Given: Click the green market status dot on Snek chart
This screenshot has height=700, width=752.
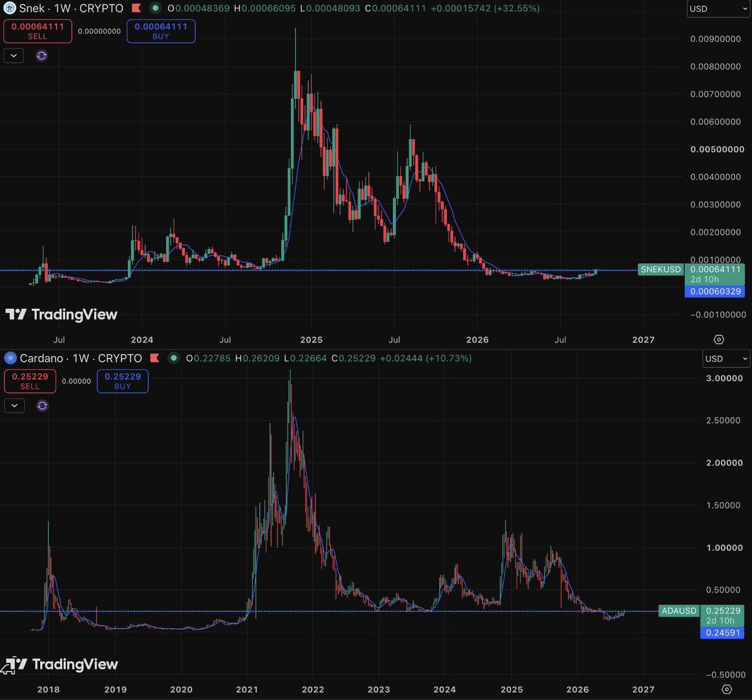Looking at the screenshot, I should coord(155,9).
